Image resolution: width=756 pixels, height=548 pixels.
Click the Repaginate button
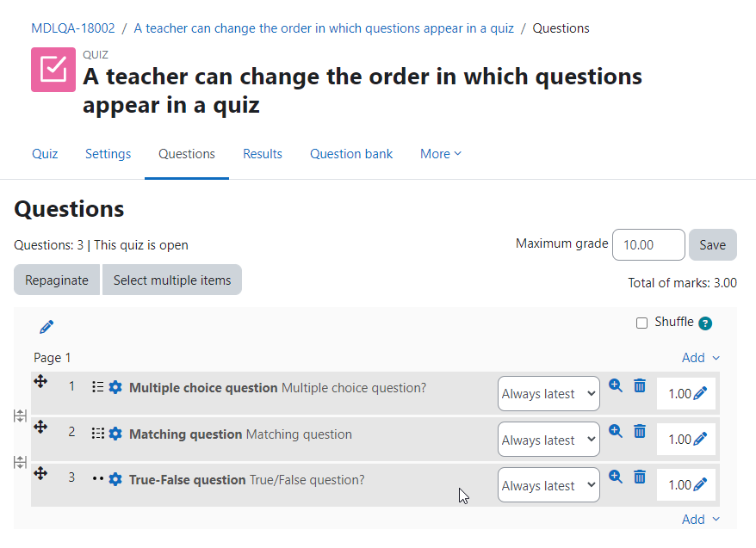(57, 280)
